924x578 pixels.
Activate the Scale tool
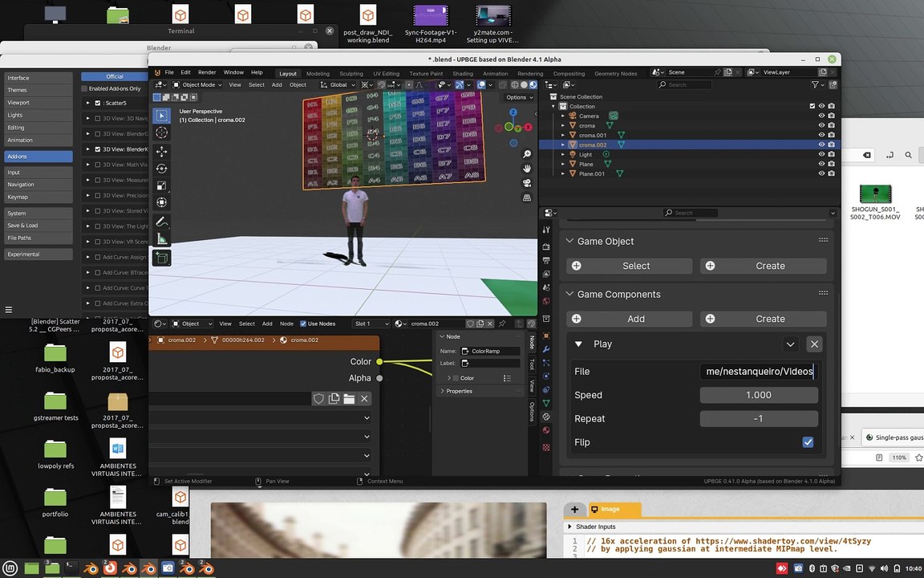pyautogui.click(x=161, y=185)
